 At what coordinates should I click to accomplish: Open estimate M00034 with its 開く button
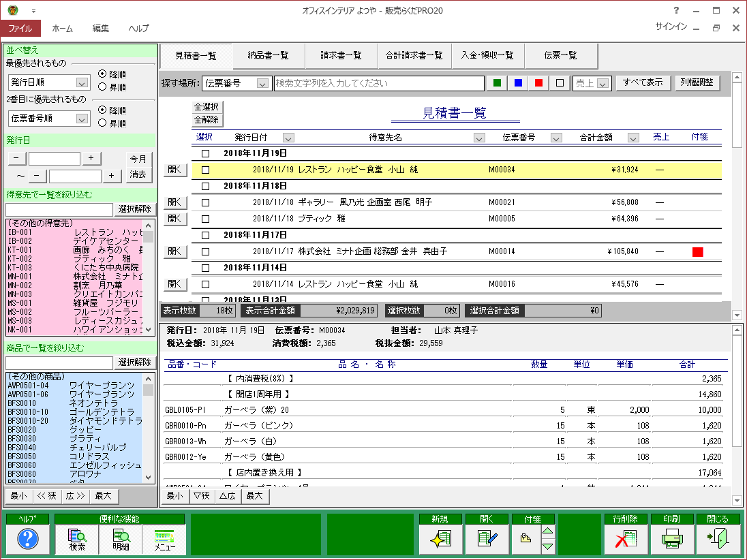175,170
